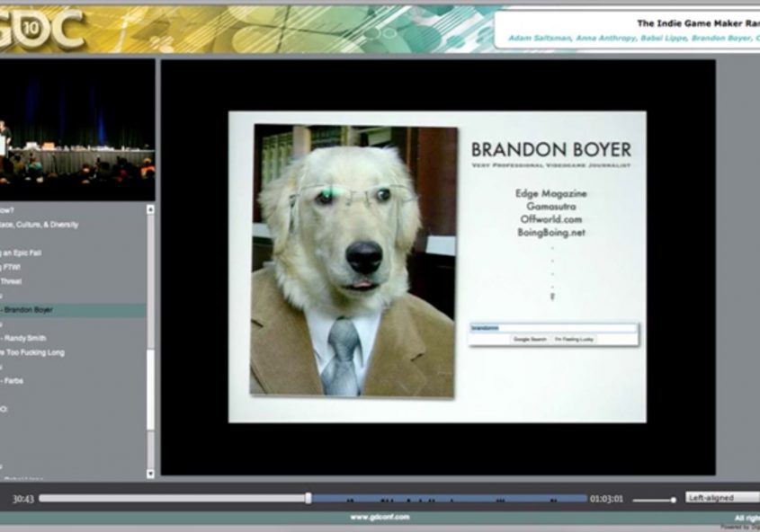Click the speaker video thumbnail
760x532 pixels.
tap(76, 130)
